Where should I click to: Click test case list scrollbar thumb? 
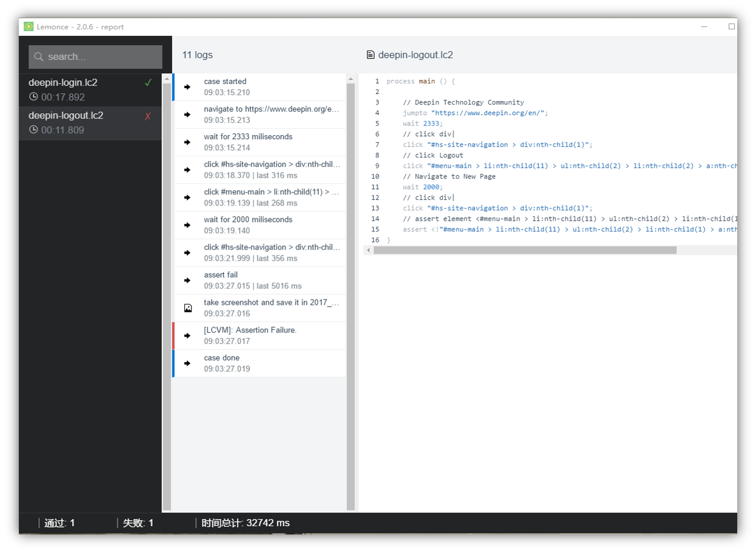click(x=167, y=297)
